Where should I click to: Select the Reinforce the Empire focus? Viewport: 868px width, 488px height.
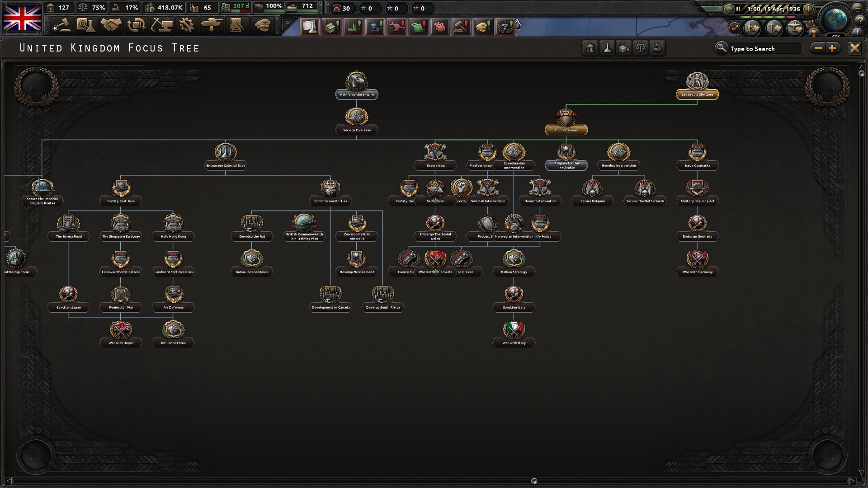tap(357, 85)
